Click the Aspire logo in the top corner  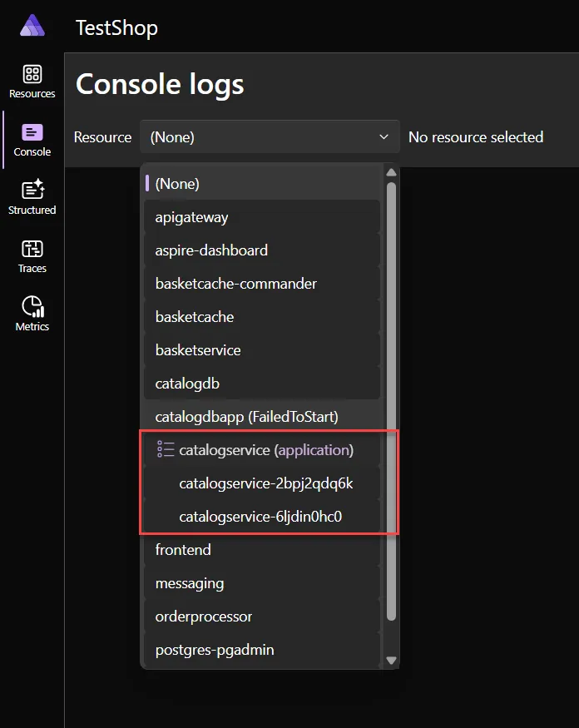[32, 25]
